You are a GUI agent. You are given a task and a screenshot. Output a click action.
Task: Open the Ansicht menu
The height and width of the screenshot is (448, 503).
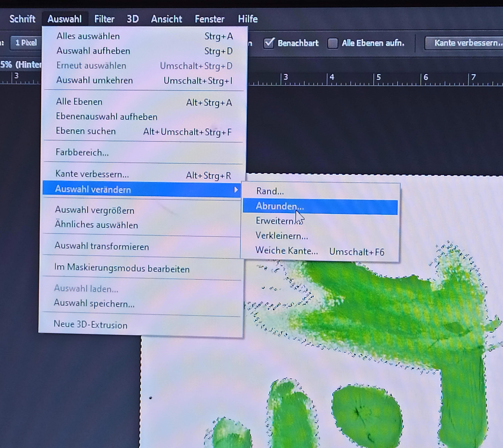pos(166,19)
